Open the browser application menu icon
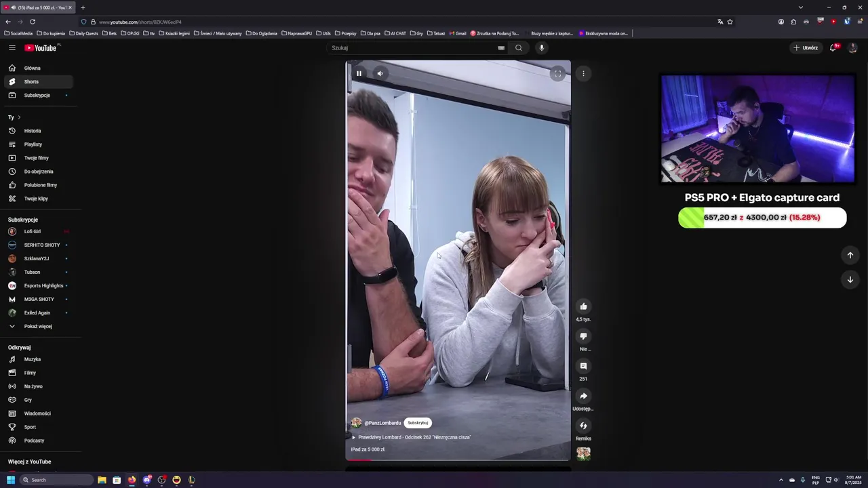 pos(859,22)
